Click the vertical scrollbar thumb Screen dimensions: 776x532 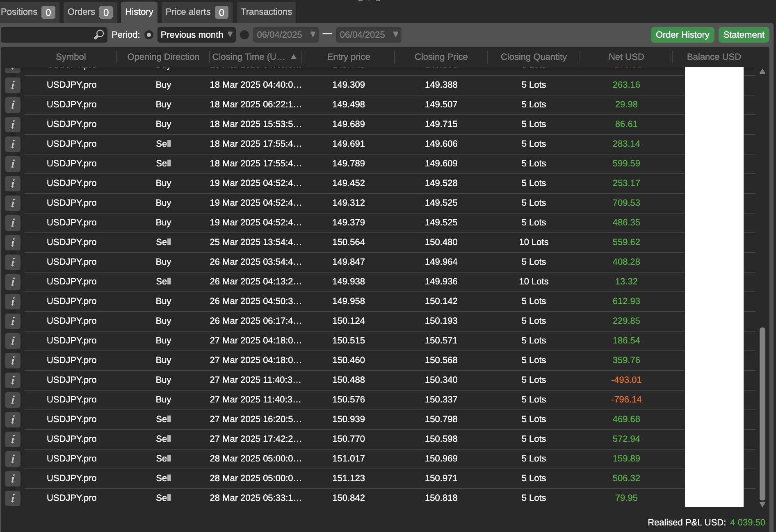(762, 413)
